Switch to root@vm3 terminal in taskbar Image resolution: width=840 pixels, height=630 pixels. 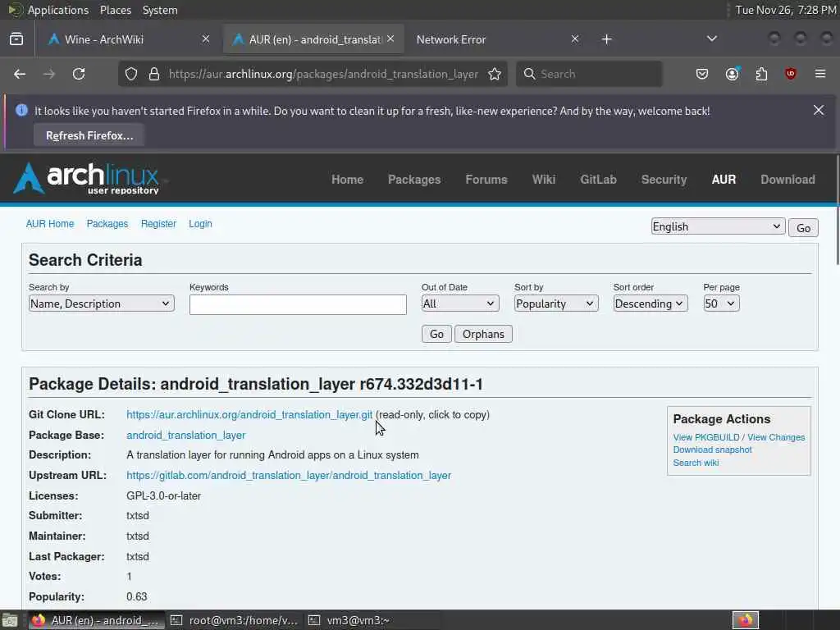[x=234, y=620]
